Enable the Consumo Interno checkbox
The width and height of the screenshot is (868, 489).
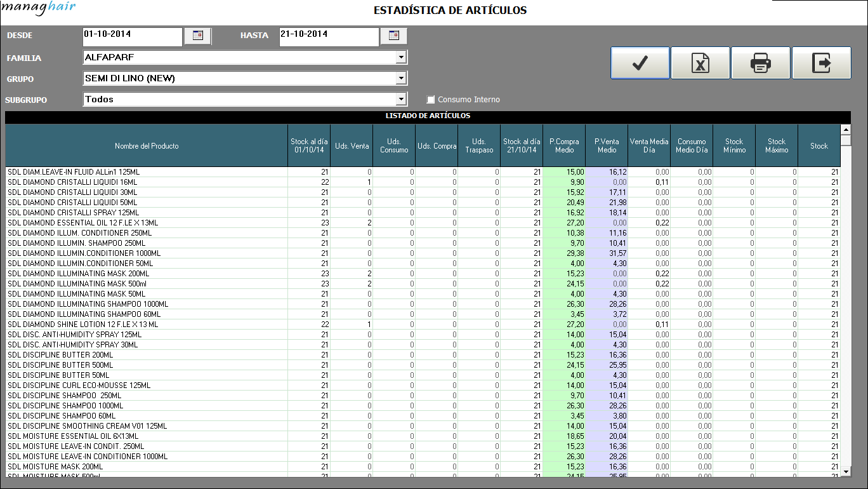coord(431,100)
